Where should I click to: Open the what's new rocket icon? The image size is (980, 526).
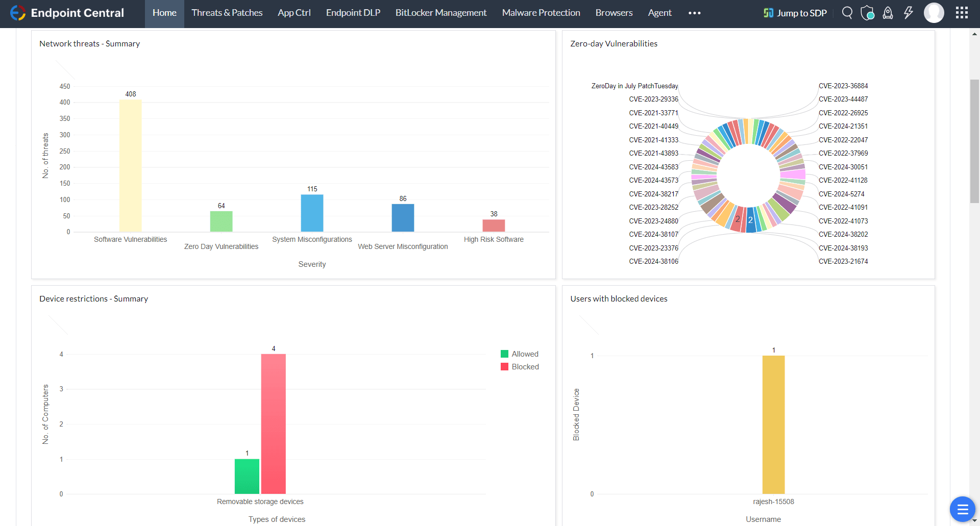(888, 13)
